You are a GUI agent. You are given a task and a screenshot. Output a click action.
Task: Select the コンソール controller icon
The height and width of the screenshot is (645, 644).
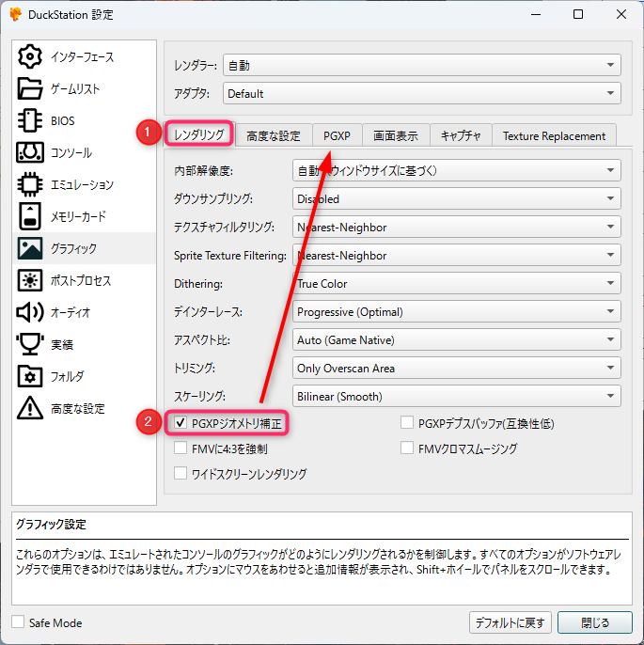pyautogui.click(x=30, y=152)
